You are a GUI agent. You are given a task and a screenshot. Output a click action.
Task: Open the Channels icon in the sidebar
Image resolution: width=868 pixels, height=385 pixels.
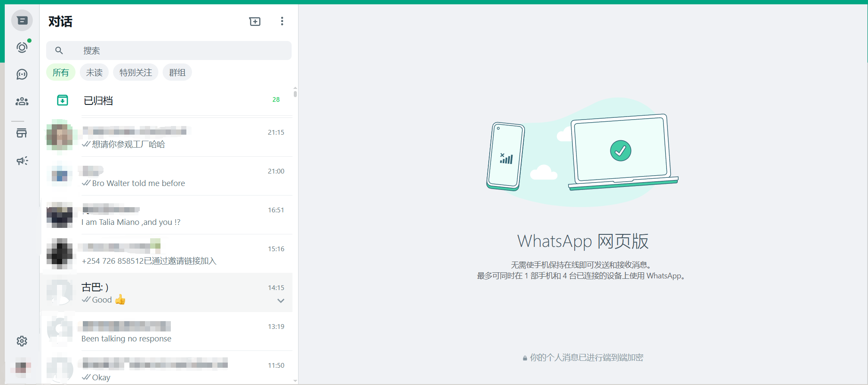pyautogui.click(x=22, y=74)
